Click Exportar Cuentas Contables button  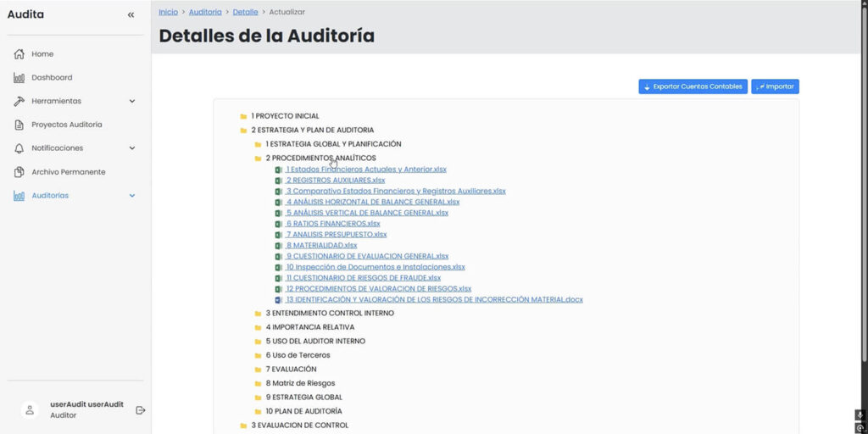(693, 86)
